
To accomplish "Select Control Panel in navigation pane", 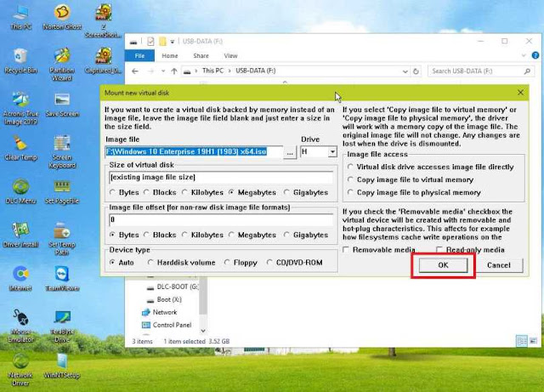I will click(x=167, y=325).
